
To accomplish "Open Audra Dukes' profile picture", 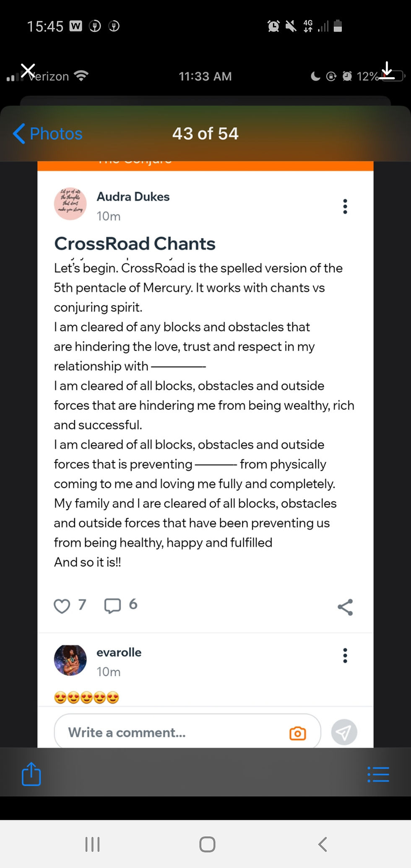I will coord(70,204).
